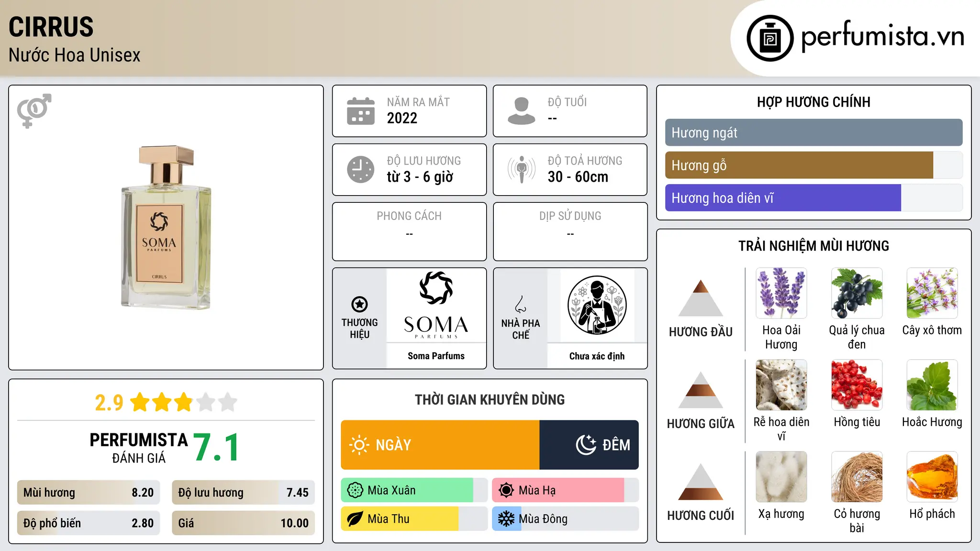
Task: Click the Thời Gian Khuyên Dùng heading
Action: coord(490,399)
